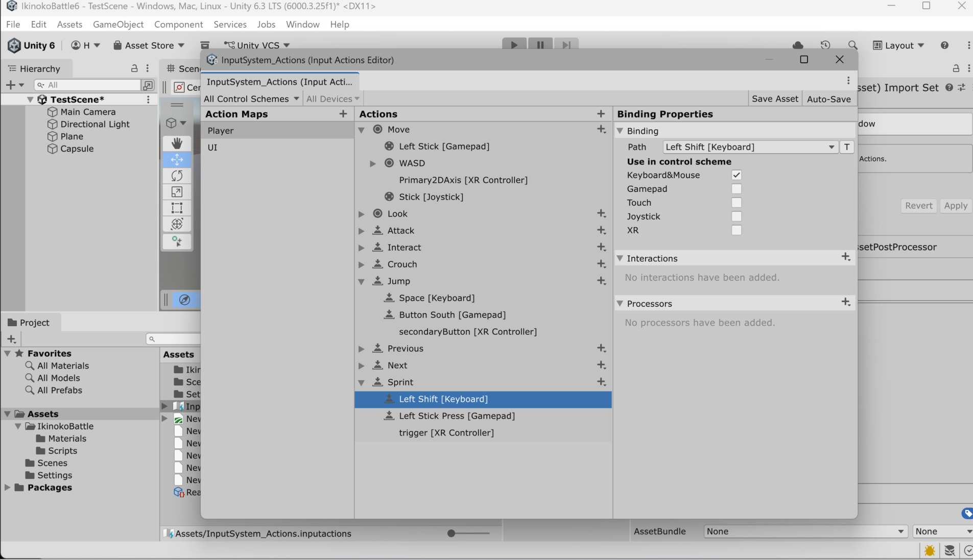
Task: Add binding to the Sprint action
Action: click(602, 382)
